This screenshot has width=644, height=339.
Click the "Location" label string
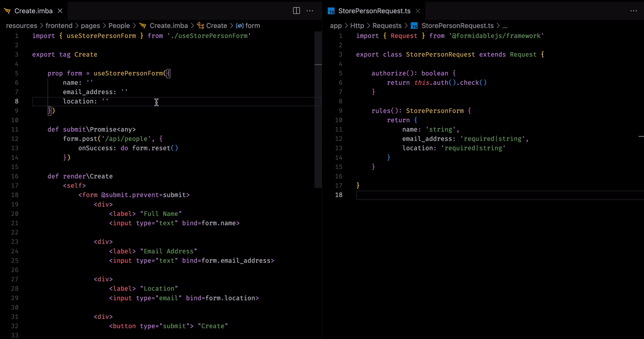click(159, 289)
